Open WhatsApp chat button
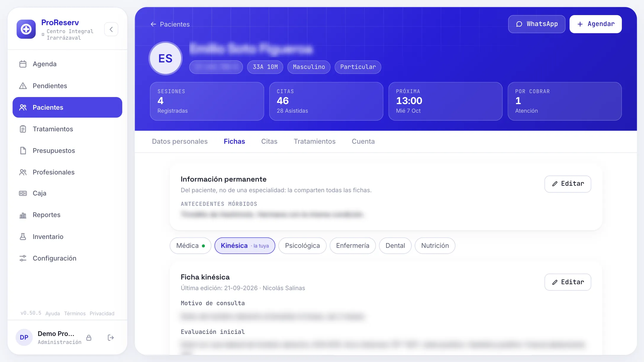644x362 pixels. tap(537, 24)
